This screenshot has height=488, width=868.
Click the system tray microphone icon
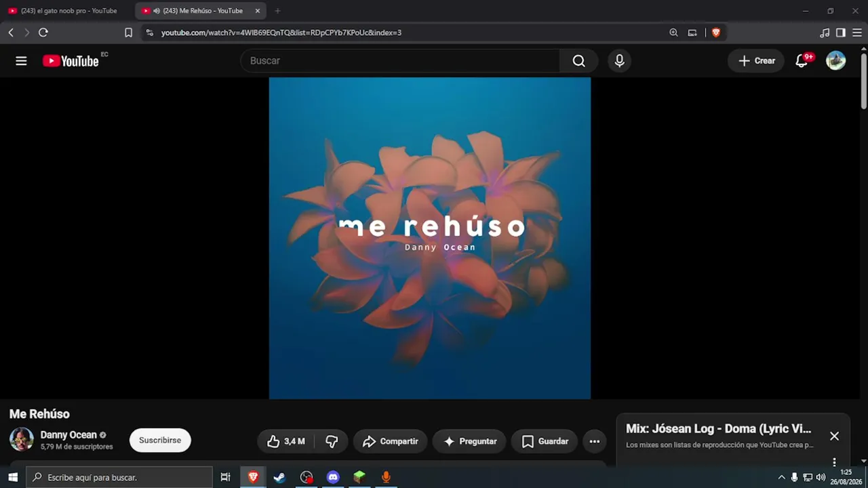coord(794,477)
